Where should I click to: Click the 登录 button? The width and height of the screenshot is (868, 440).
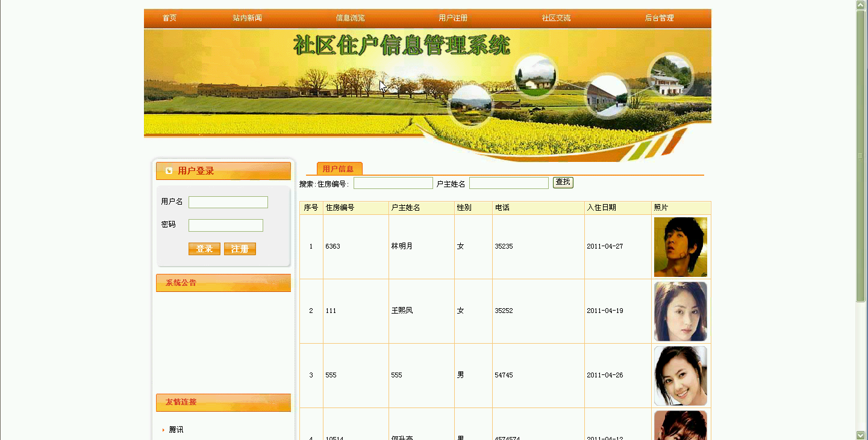(x=204, y=249)
